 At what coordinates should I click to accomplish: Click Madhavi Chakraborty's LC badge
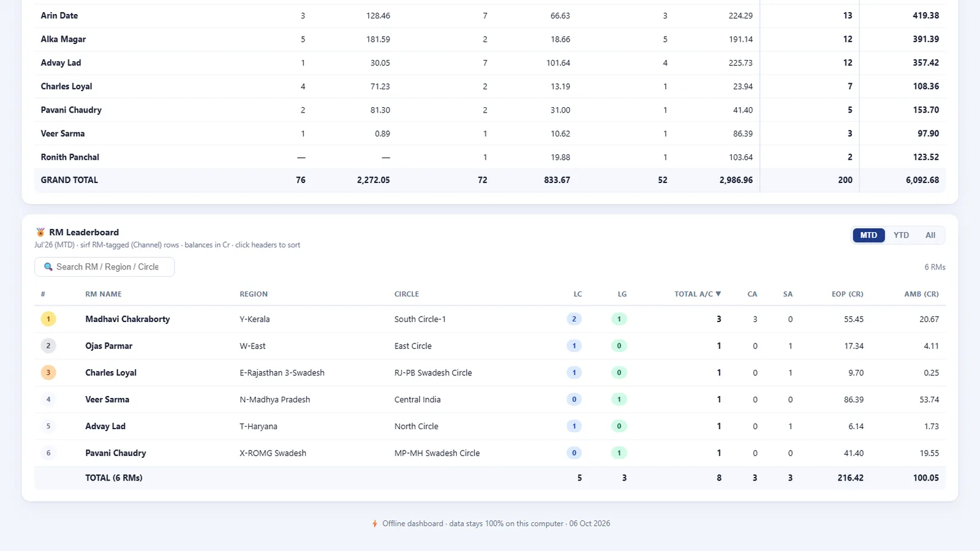tap(574, 319)
